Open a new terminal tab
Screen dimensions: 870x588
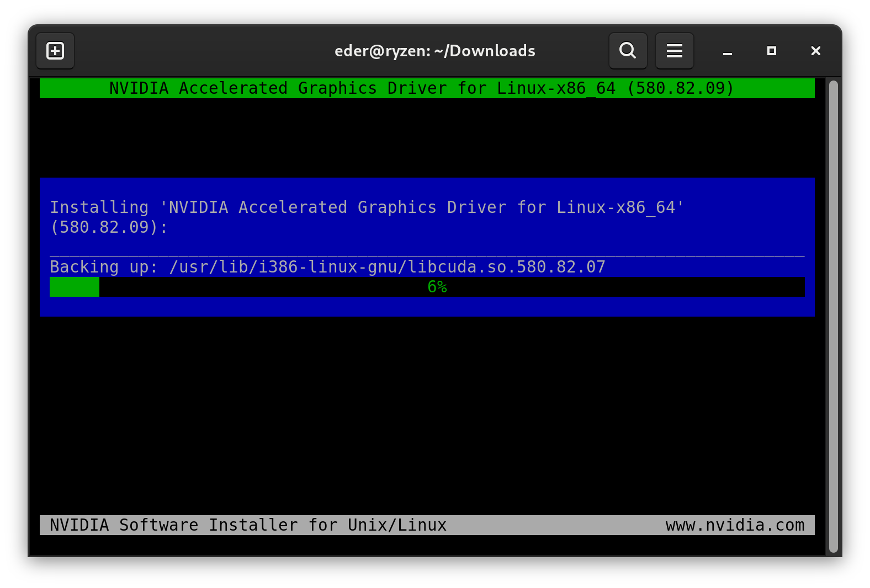(x=55, y=51)
